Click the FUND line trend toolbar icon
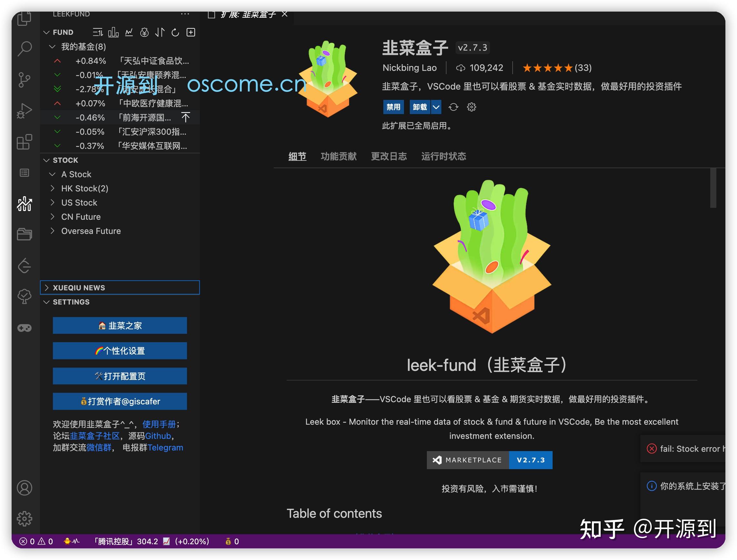Screen dimensions: 737x560 point(129,32)
